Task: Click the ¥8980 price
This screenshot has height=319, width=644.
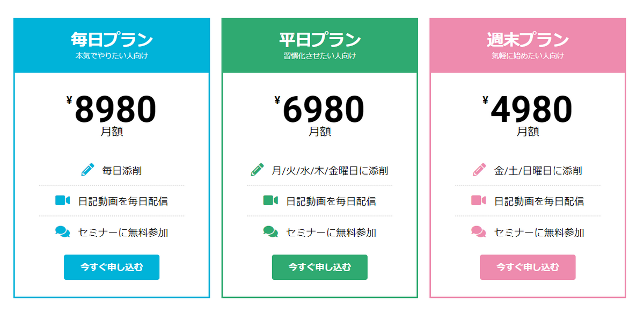Action: coord(112,109)
